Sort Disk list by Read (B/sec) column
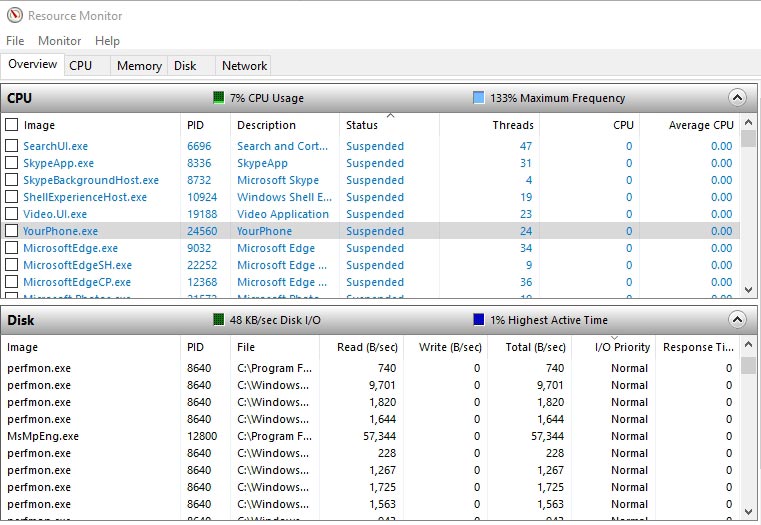Viewport: 761px width, 525px height. pos(362,347)
